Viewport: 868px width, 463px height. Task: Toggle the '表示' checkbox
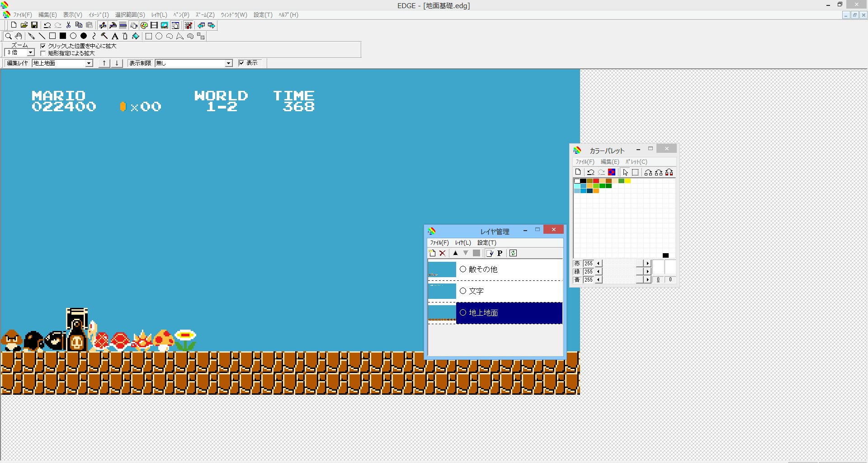click(241, 63)
